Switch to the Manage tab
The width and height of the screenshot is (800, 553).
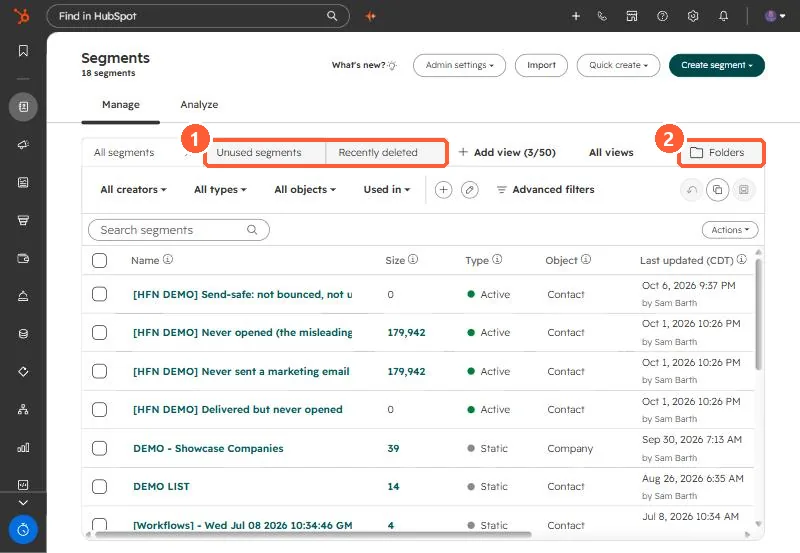(121, 105)
